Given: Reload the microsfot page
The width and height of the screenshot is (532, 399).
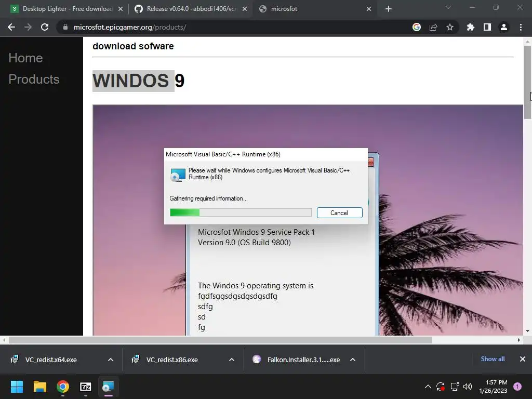Looking at the screenshot, I should 45,27.
